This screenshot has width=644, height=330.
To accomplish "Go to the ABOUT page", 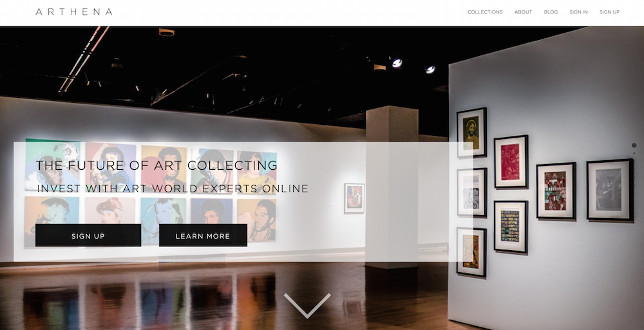I will point(523,12).
